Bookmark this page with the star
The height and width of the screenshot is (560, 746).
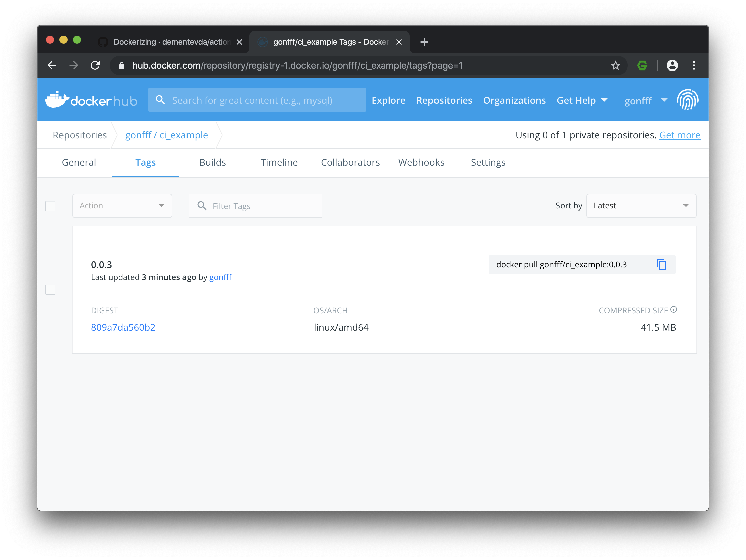[616, 65]
